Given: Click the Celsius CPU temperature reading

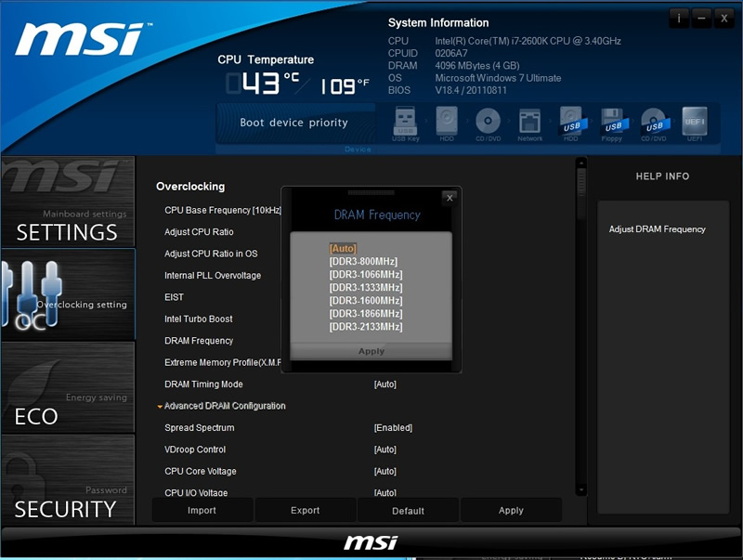Looking at the screenshot, I should pos(263,84).
